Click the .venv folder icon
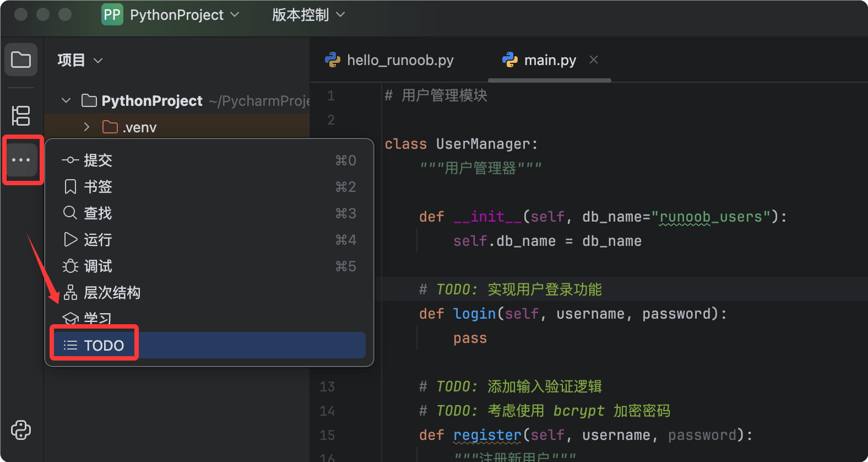Screen dimensions: 868x462 coord(110,127)
